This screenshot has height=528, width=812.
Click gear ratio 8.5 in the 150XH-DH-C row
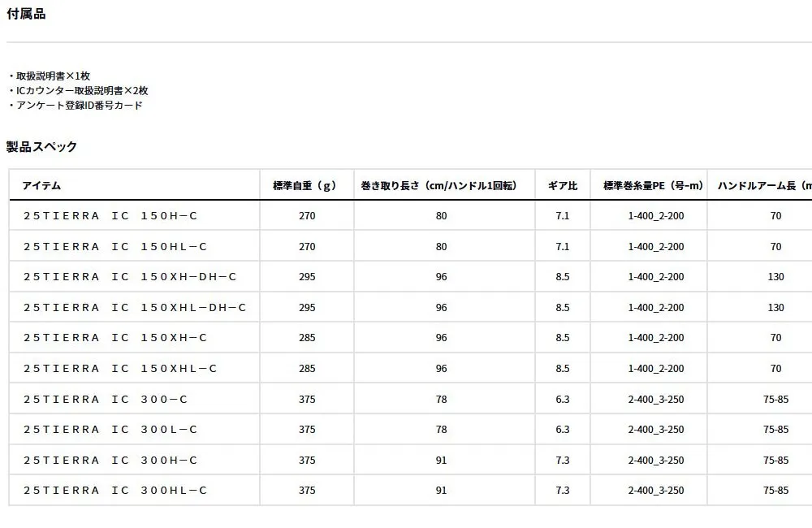click(x=563, y=277)
